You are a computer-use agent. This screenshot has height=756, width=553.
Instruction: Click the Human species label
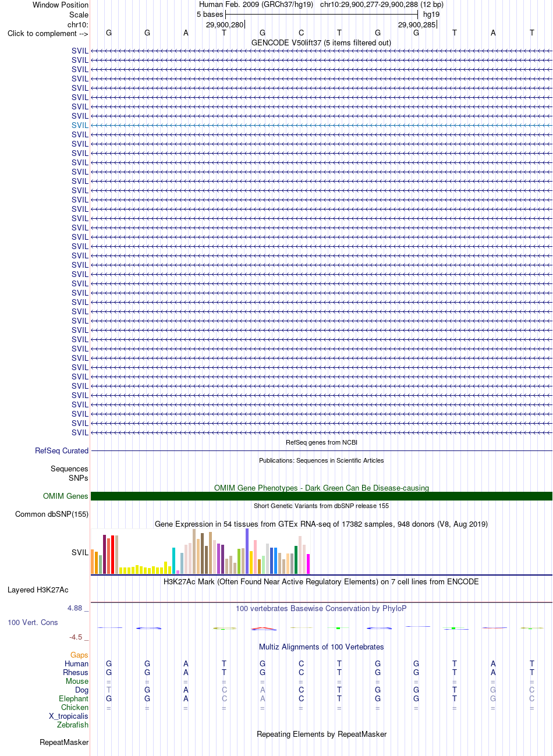[x=76, y=663]
